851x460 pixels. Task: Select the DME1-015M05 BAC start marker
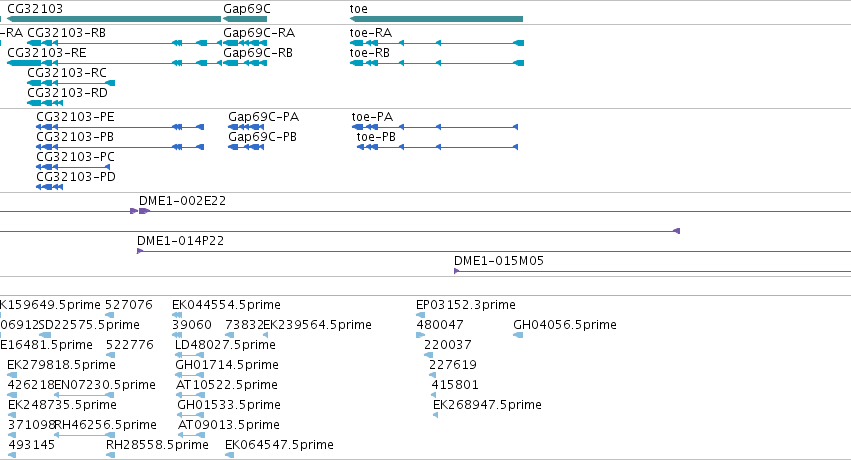[x=457, y=271]
